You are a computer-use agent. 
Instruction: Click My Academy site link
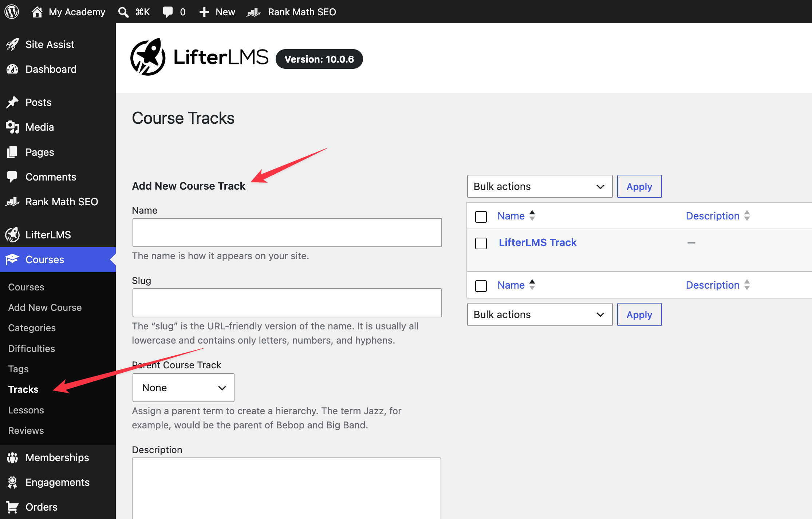[x=77, y=12]
